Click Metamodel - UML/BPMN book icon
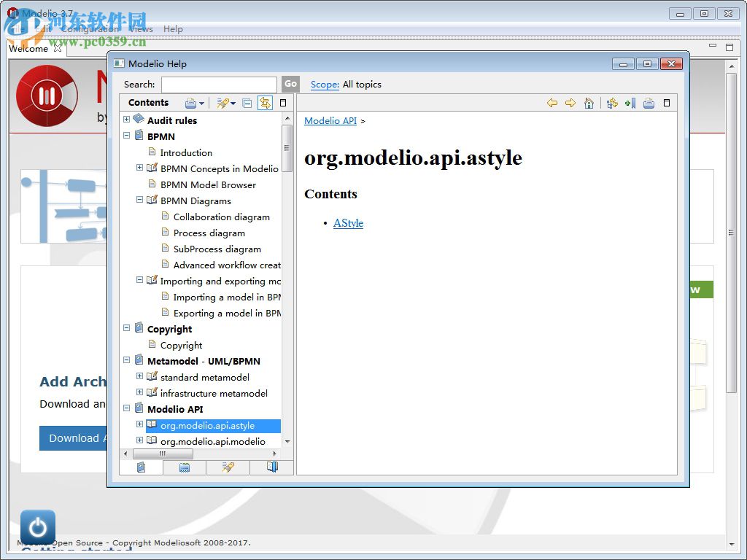 [x=139, y=360]
